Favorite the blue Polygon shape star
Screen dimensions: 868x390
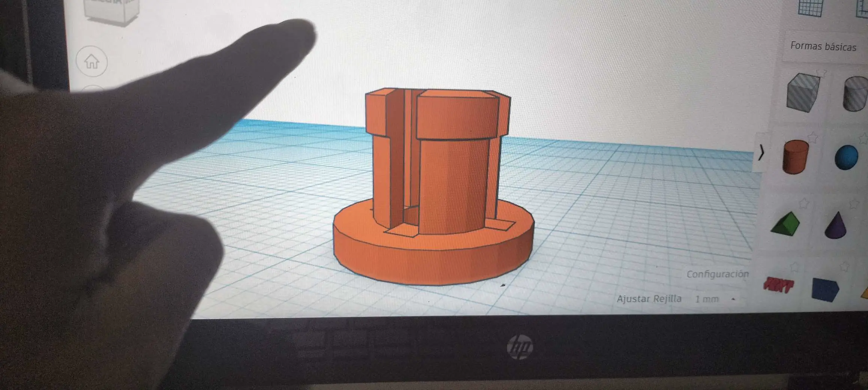[845, 267]
